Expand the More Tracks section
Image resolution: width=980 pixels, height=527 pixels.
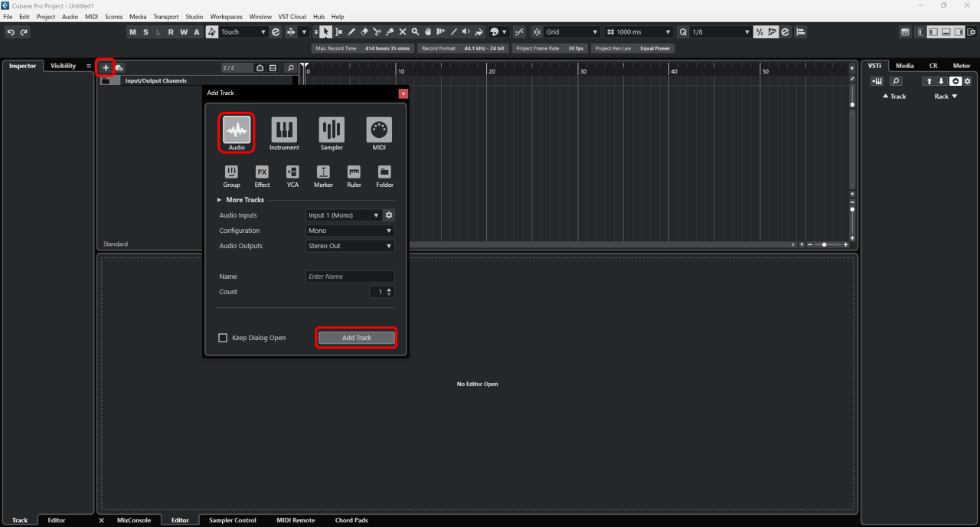pyautogui.click(x=243, y=200)
